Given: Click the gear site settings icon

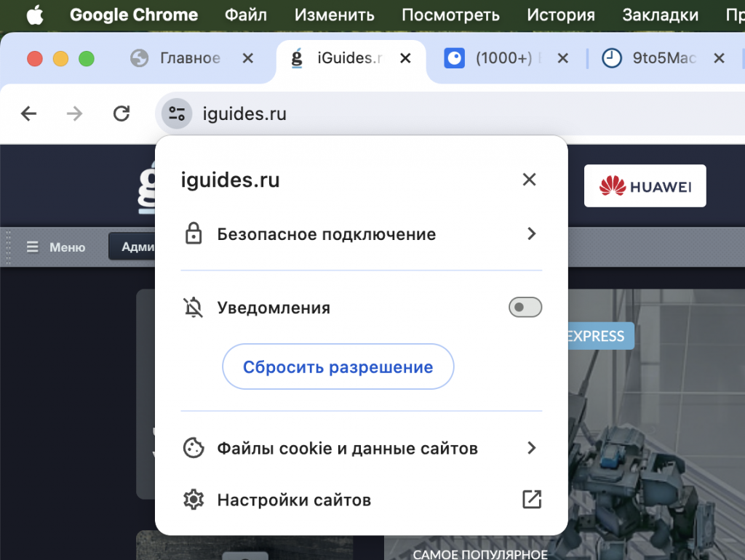Looking at the screenshot, I should click(194, 500).
